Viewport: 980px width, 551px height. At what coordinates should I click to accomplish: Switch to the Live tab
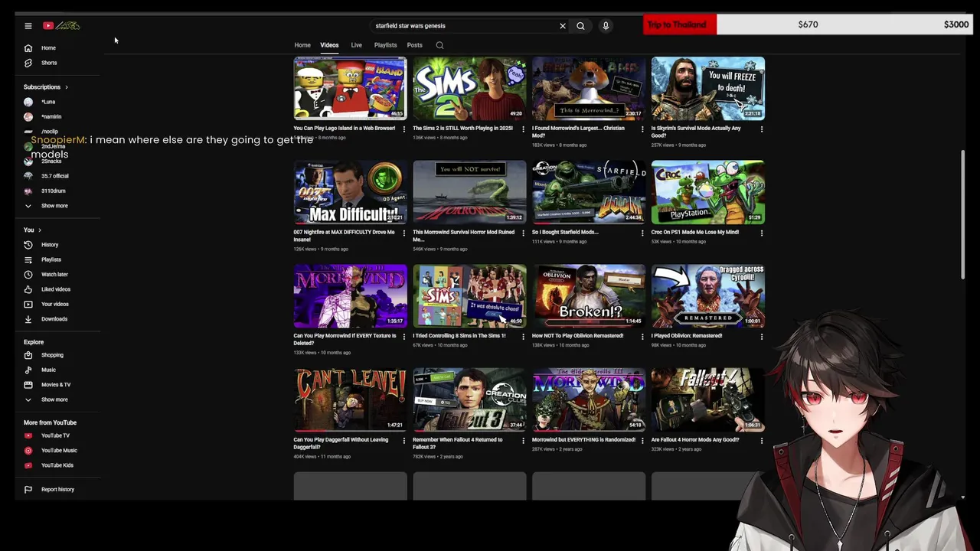(x=357, y=45)
